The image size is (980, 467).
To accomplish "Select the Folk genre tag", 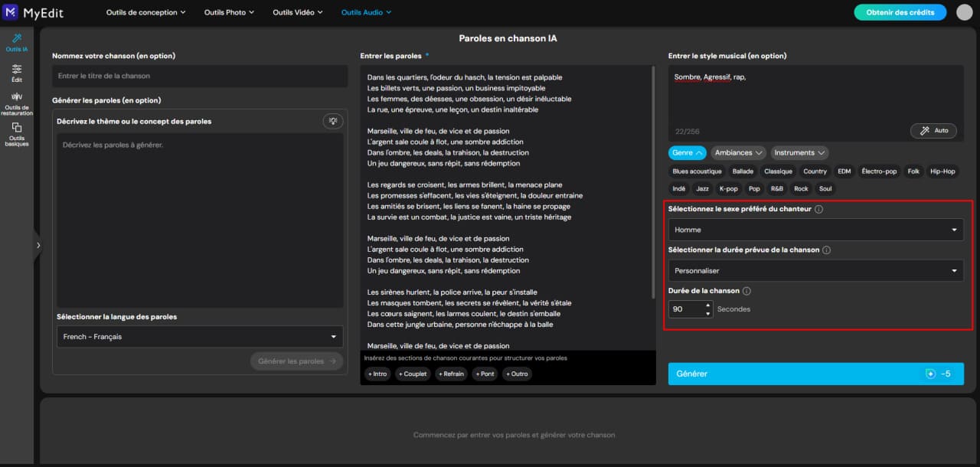I will tap(913, 171).
